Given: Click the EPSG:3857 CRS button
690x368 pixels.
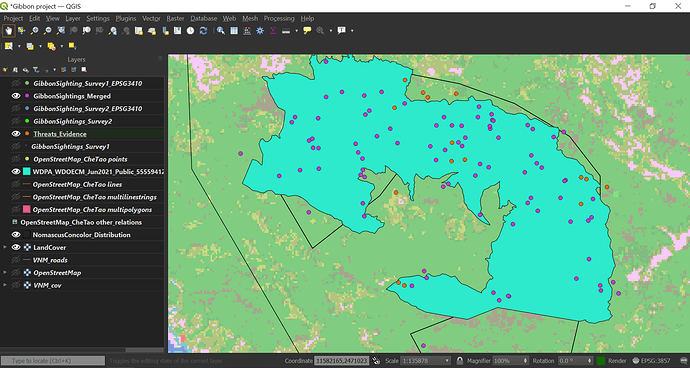Looking at the screenshot, I should (x=651, y=361).
